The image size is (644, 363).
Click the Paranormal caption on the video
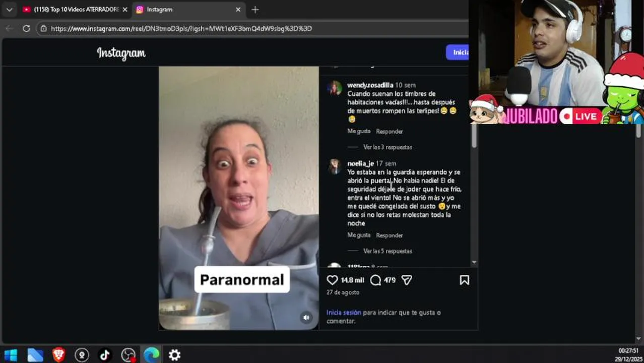(x=242, y=280)
